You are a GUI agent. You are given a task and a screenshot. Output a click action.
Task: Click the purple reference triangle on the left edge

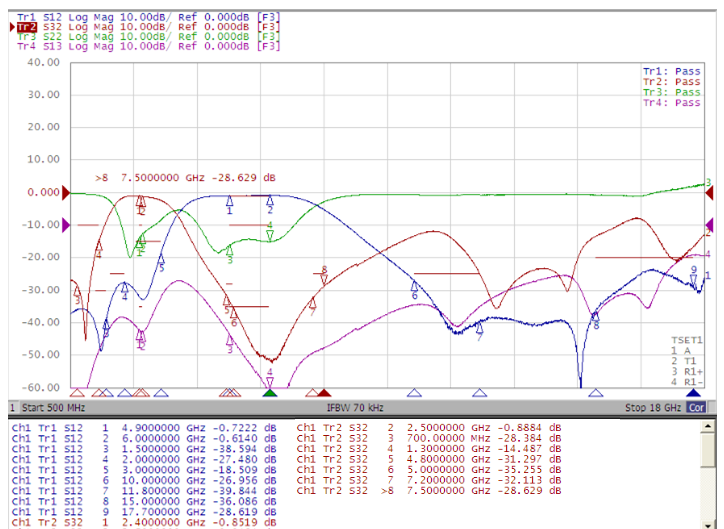[x=66, y=225]
